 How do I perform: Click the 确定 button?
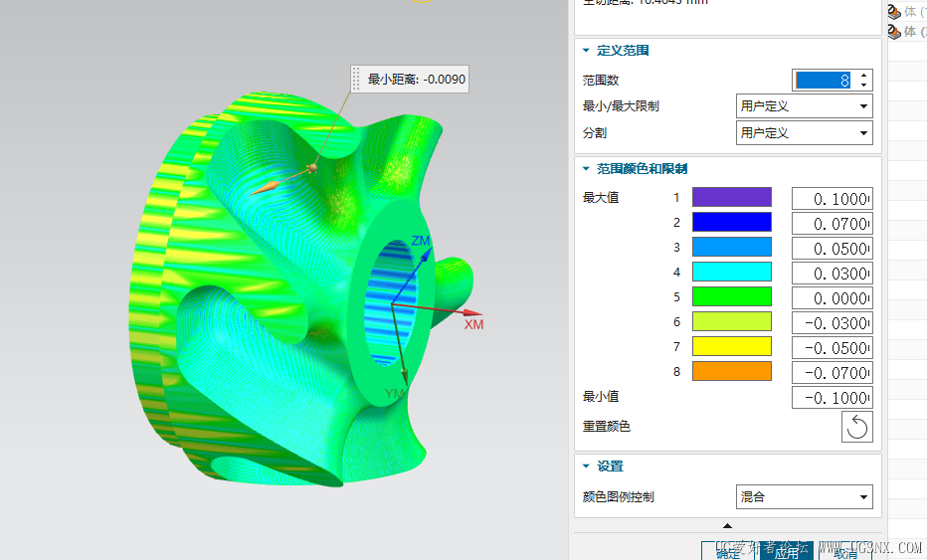click(x=728, y=552)
